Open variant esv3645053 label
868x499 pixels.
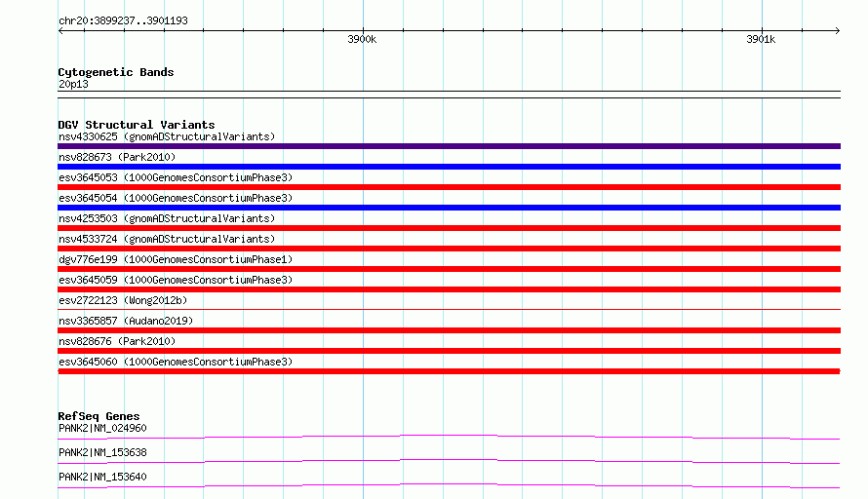pyautogui.click(x=176, y=177)
